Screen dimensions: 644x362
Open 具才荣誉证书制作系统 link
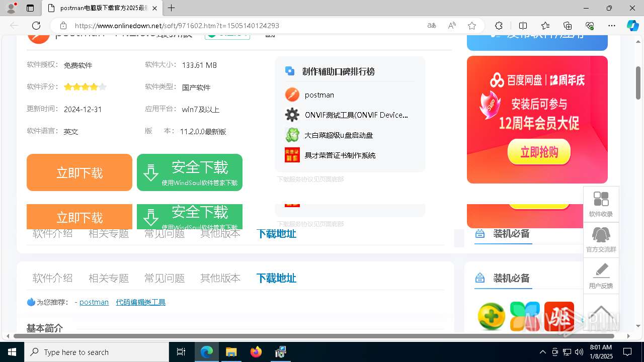[340, 155]
